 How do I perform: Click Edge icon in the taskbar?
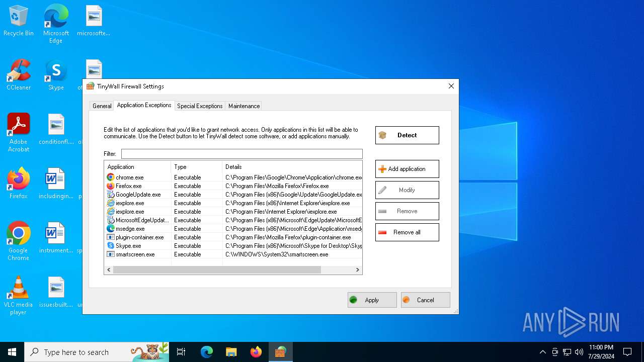point(207,352)
